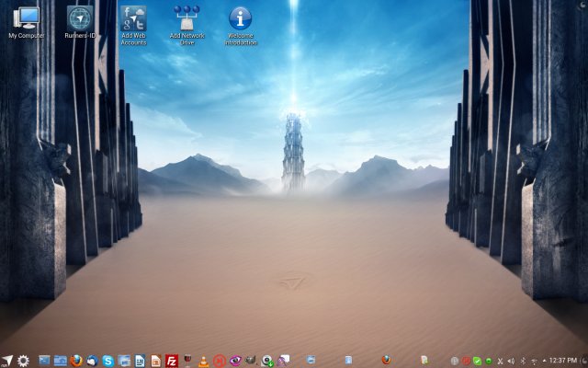The width and height of the screenshot is (588, 368).
Task: Launch Wine via the wine glass icon
Action: point(187,361)
